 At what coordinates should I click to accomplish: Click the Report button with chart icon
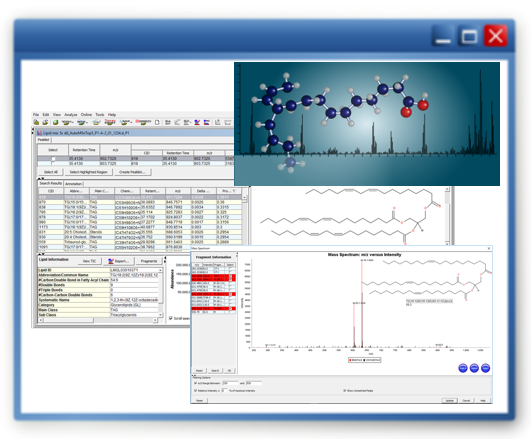click(118, 261)
